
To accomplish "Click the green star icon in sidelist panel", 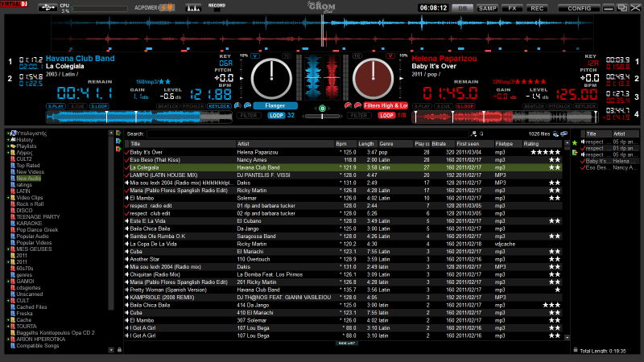I will pyautogui.click(x=575, y=143).
